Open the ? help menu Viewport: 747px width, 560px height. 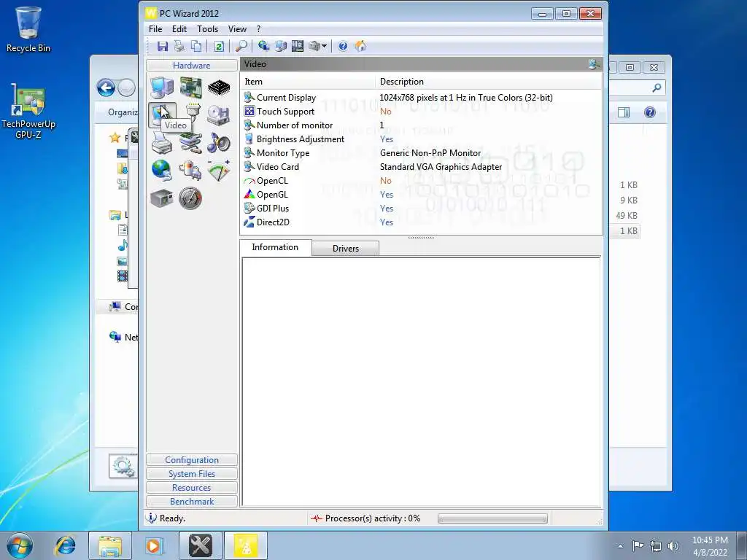pyautogui.click(x=259, y=29)
